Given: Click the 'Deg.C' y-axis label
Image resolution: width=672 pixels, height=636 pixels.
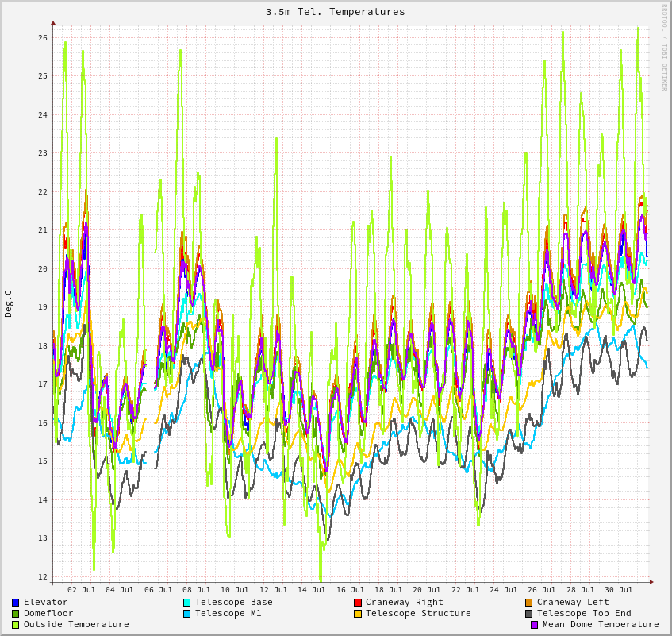Looking at the screenshot, I should pyautogui.click(x=9, y=303).
